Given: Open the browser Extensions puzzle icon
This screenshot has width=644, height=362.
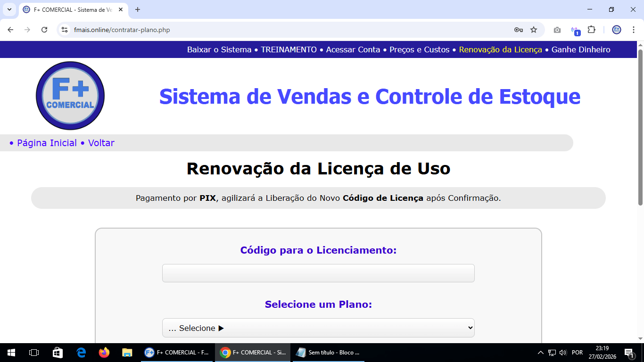Looking at the screenshot, I should coord(591,29).
